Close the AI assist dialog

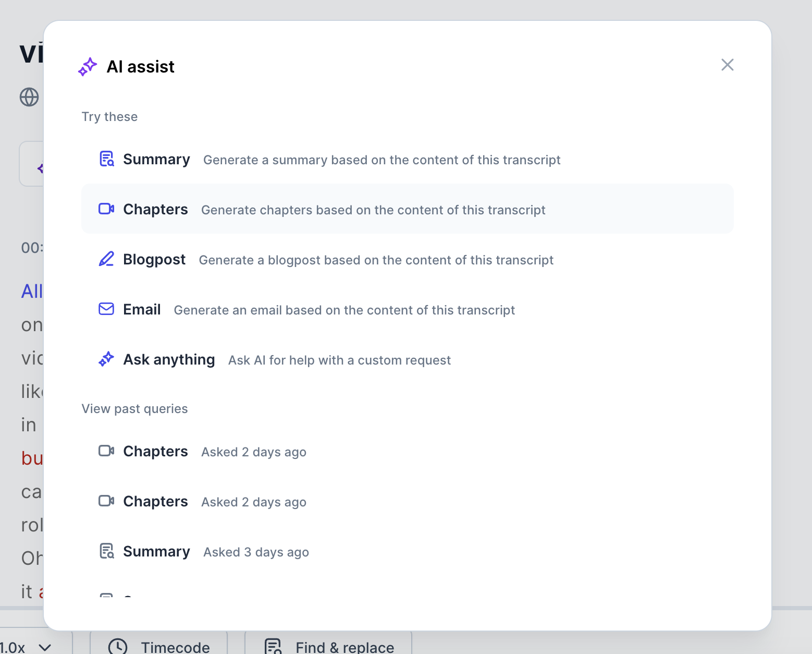pyautogui.click(x=728, y=65)
